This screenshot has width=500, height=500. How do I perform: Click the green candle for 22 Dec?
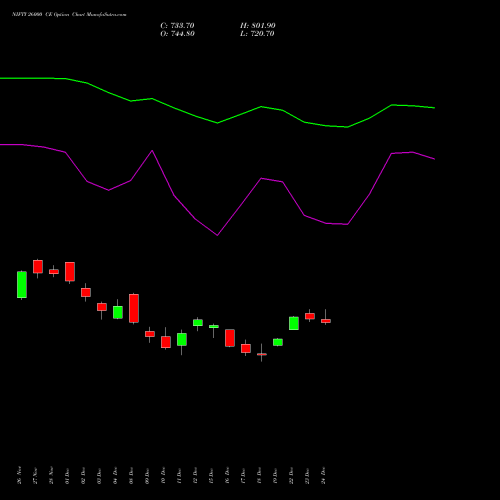[x=294, y=323]
